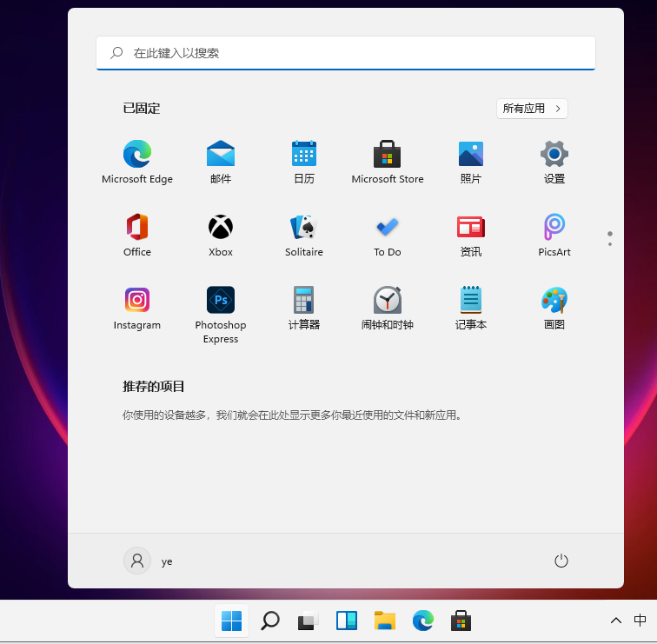Click the search box at the top
This screenshot has width=657, height=644.
click(x=346, y=53)
